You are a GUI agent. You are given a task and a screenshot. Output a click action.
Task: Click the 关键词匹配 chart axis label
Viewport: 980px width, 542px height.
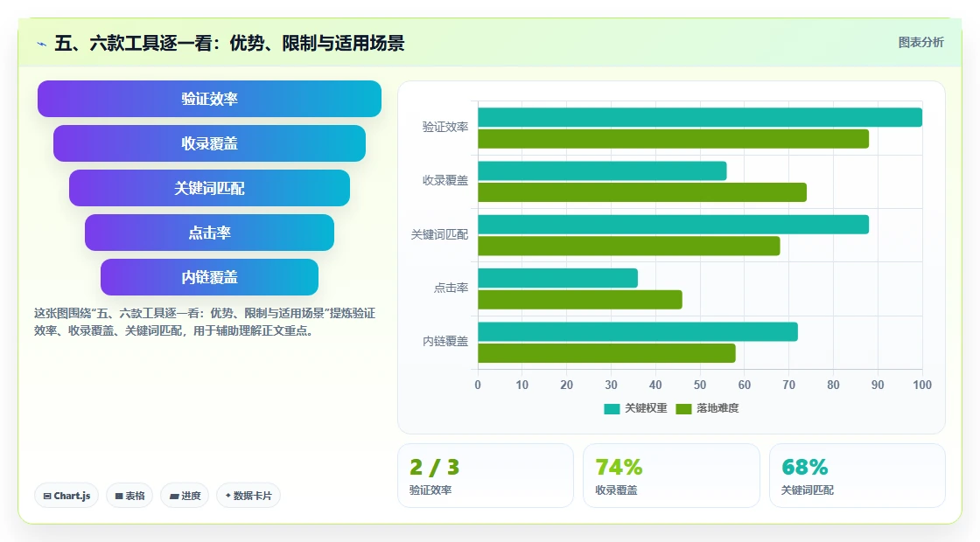tap(439, 235)
